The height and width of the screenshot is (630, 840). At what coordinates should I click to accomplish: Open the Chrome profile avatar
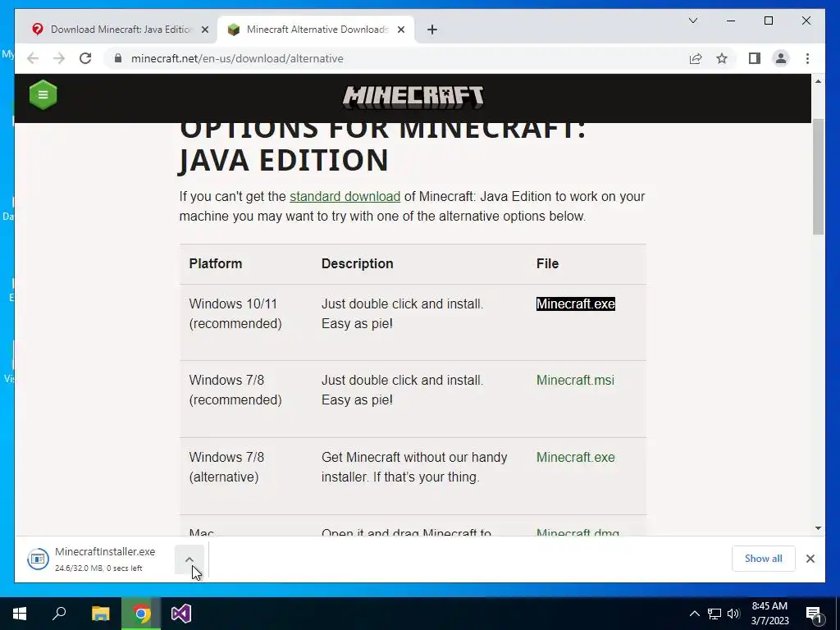pyautogui.click(x=781, y=58)
